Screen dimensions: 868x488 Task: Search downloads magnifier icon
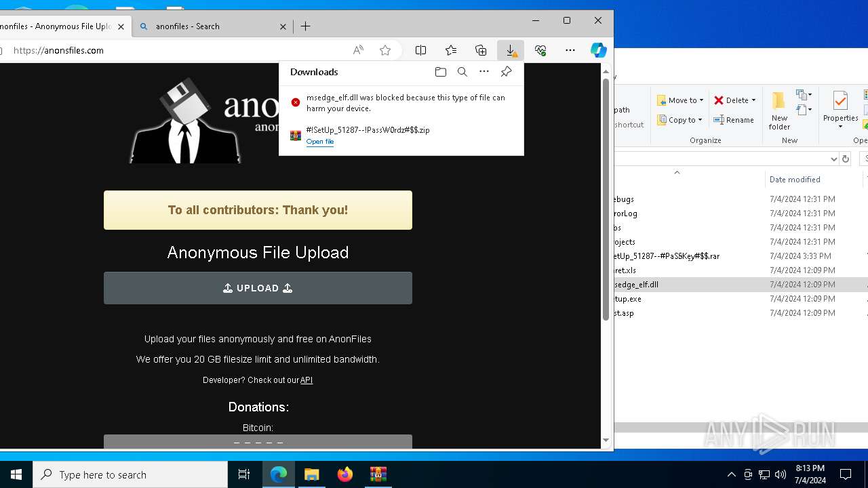[x=462, y=72]
